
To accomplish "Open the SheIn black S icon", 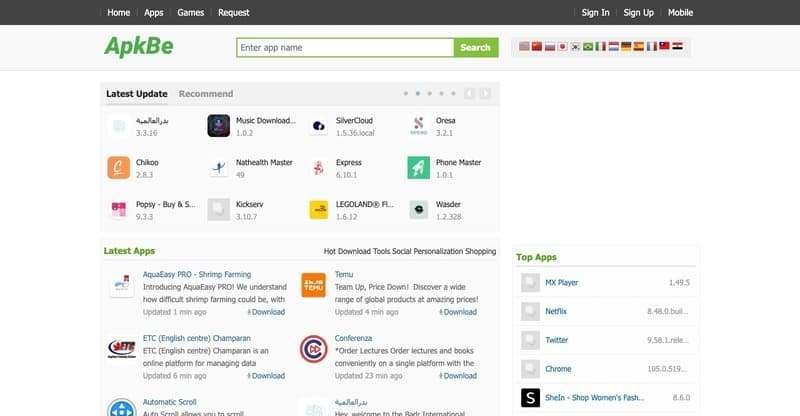I will coord(530,398).
